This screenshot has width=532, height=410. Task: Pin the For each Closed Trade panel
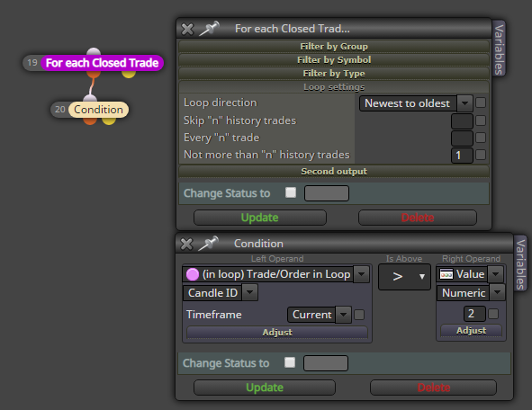pyautogui.click(x=210, y=29)
